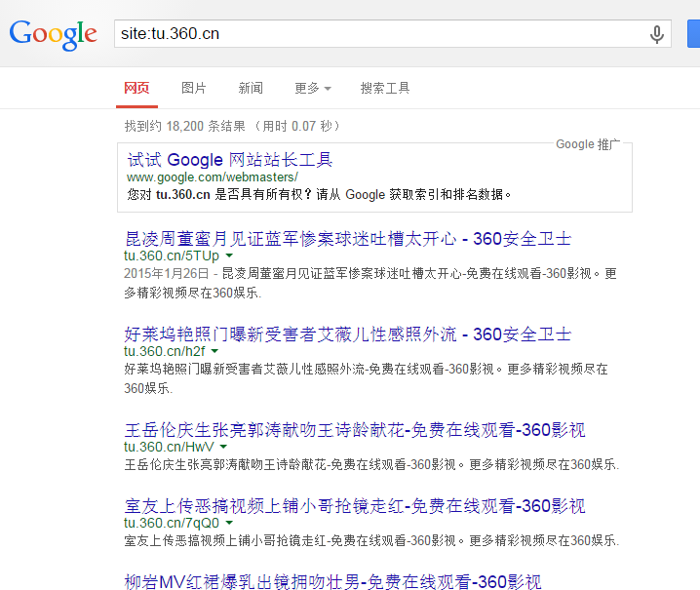Expand the arrow next to tu.360.cn/7qQ0
The height and width of the screenshot is (590, 700).
(229, 523)
